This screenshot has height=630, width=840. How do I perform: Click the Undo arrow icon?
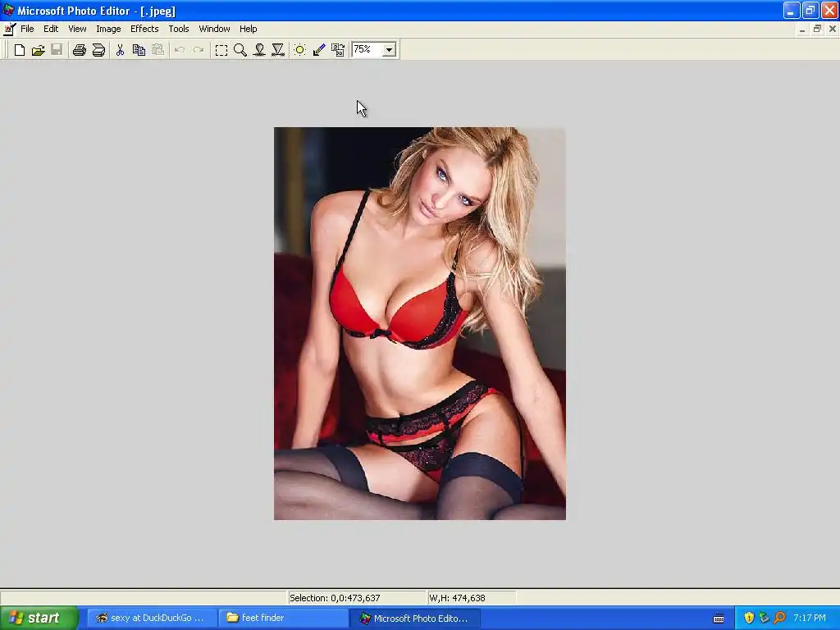point(180,50)
